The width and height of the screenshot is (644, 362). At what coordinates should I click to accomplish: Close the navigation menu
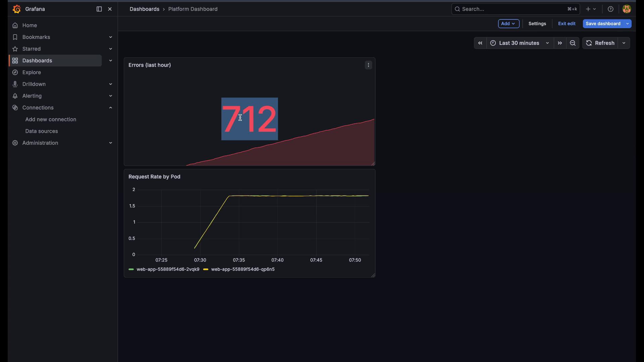click(x=110, y=9)
